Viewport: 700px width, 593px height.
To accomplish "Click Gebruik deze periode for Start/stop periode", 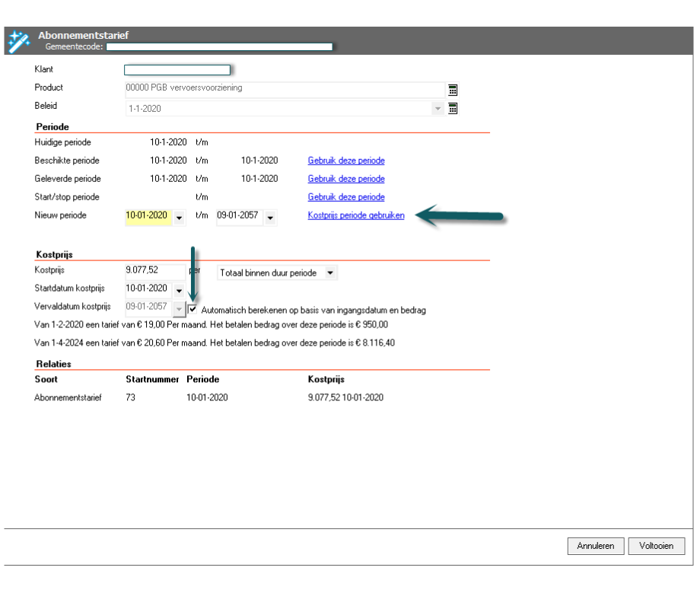I will [346, 197].
